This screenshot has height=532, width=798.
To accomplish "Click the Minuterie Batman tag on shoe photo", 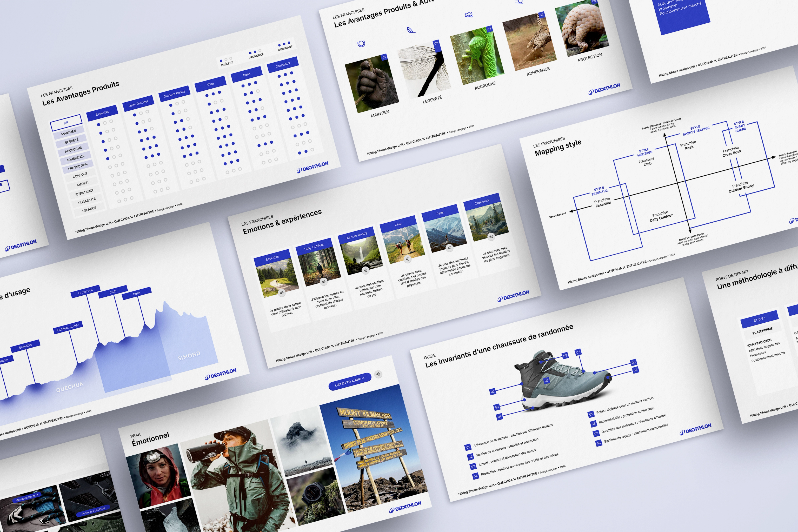I will click(x=27, y=498).
